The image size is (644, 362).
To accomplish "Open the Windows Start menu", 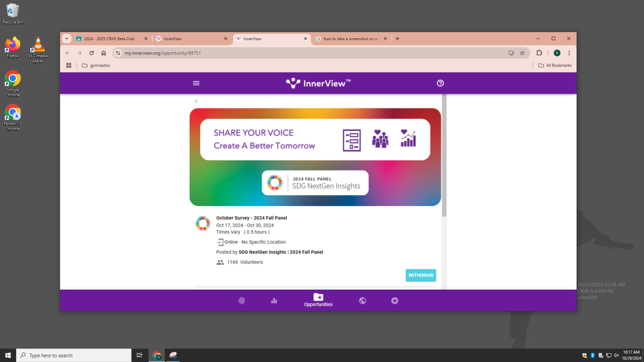I will (8, 355).
